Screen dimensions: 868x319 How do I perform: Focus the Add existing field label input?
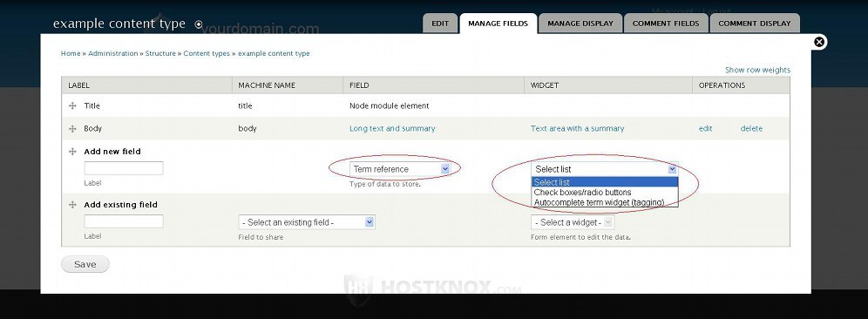124,221
